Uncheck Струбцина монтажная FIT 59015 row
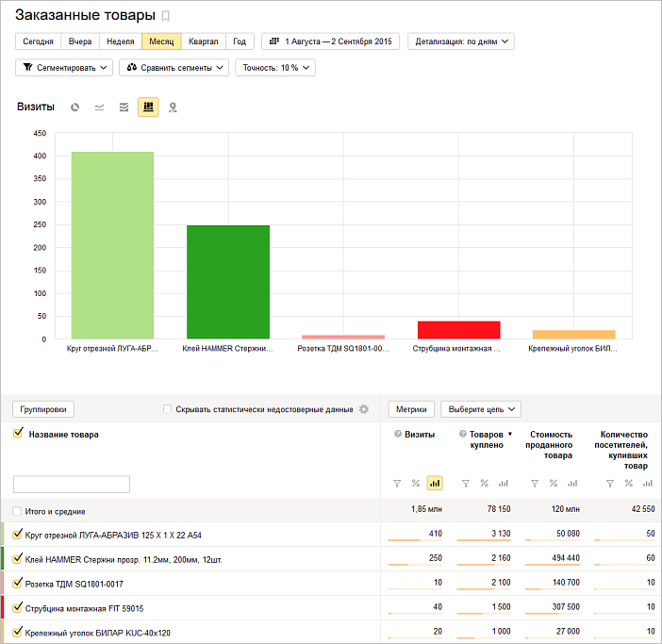662x644 pixels. (x=17, y=608)
